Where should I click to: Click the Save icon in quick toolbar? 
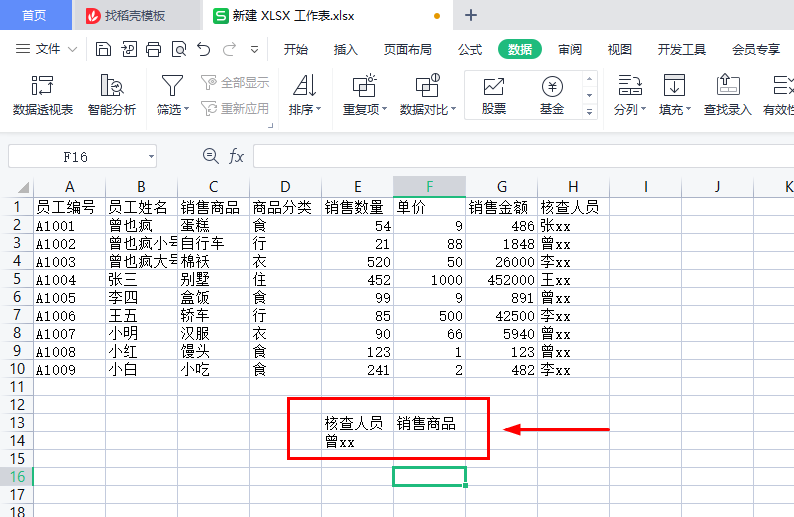(103, 49)
